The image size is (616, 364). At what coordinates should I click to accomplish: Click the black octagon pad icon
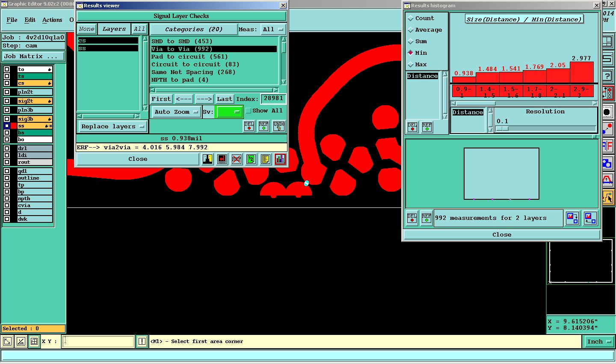pyautogui.click(x=608, y=112)
